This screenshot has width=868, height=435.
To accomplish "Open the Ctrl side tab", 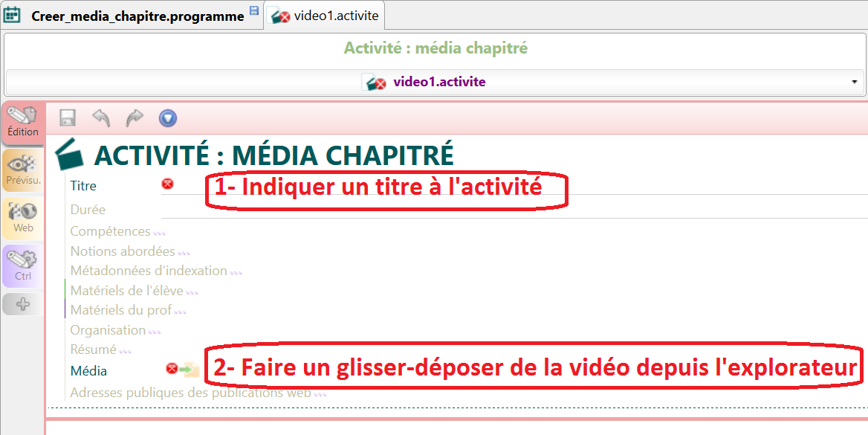I will 23,266.
